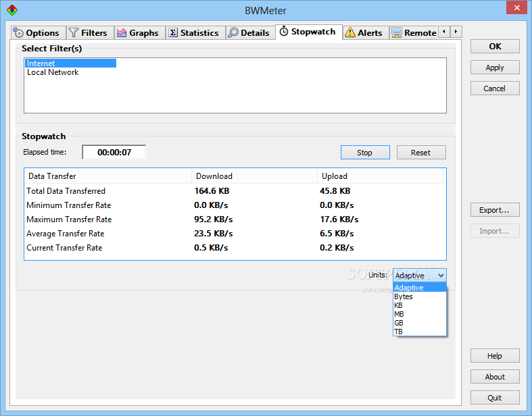Select the Remote tab

tap(414, 33)
